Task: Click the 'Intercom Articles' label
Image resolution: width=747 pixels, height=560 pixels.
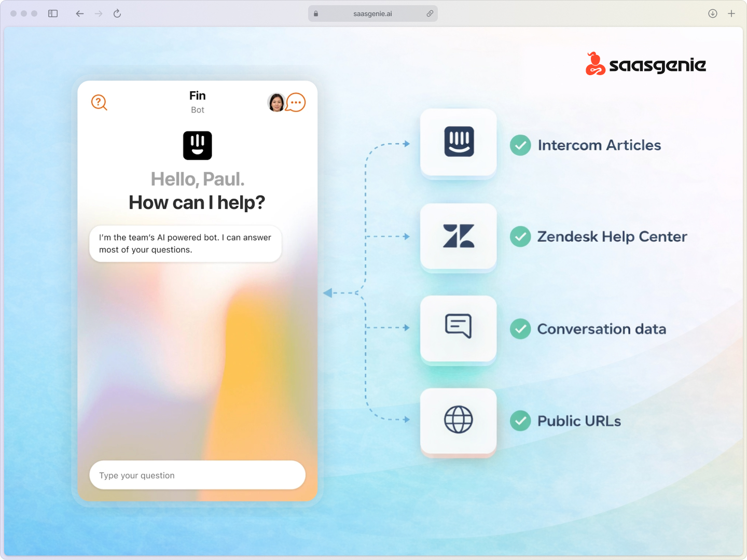Action: (x=600, y=145)
